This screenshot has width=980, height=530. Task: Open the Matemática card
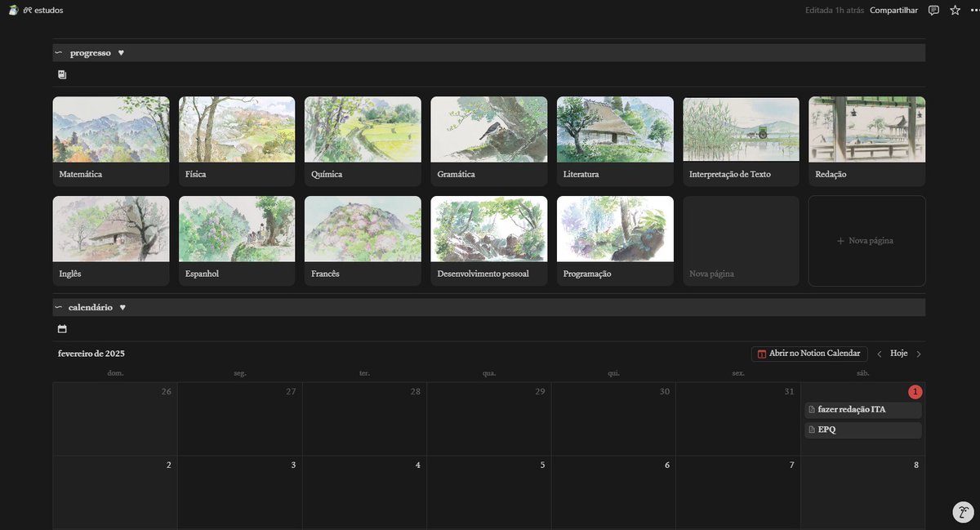click(111, 141)
